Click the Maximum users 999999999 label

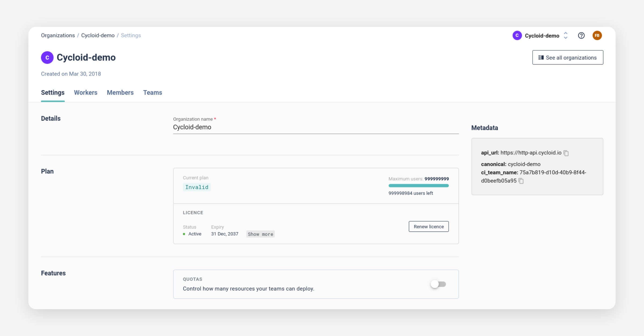pyautogui.click(x=419, y=179)
